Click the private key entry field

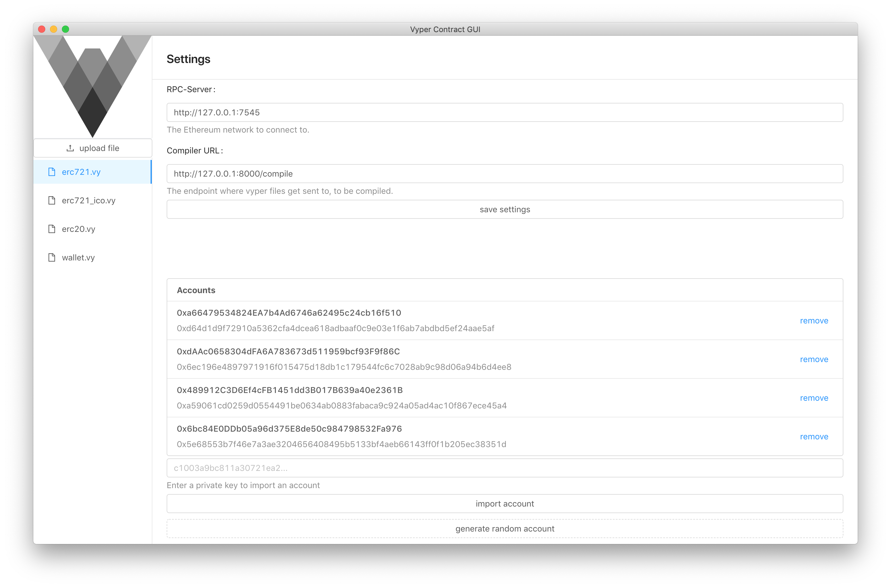504,468
